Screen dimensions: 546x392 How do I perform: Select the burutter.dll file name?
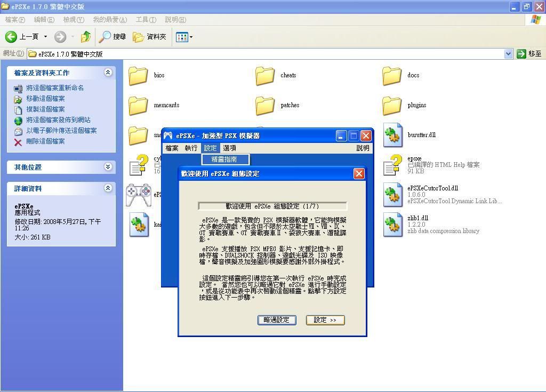(421, 135)
